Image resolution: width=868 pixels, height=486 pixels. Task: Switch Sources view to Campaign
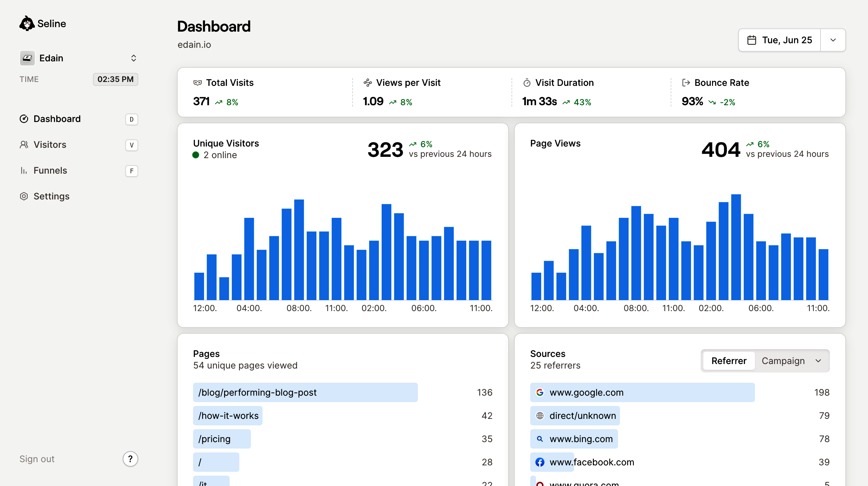point(783,361)
